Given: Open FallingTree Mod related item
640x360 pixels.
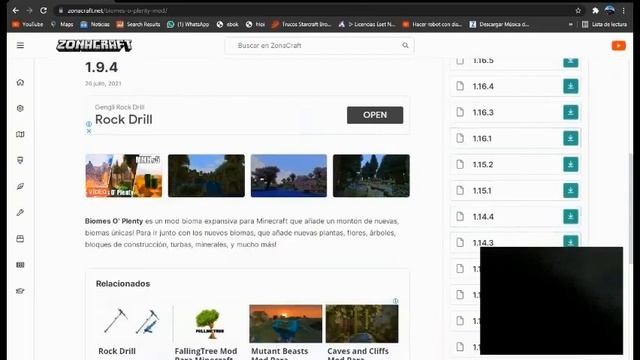Looking at the screenshot, I should point(209,331).
